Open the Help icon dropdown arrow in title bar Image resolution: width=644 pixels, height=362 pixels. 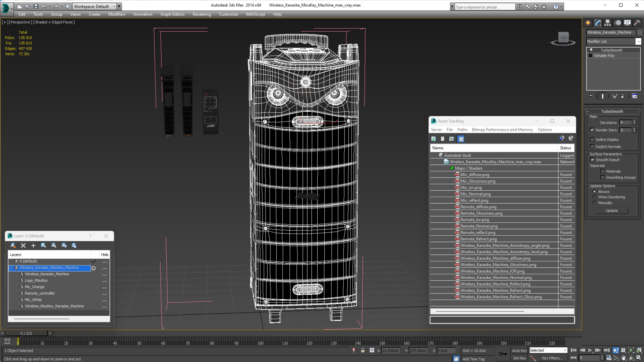coord(561,7)
